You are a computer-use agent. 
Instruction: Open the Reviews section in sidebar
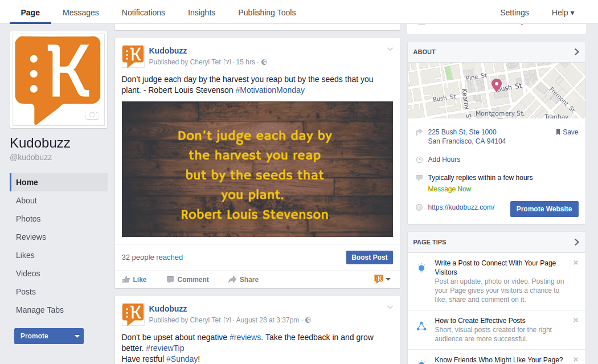(31, 237)
